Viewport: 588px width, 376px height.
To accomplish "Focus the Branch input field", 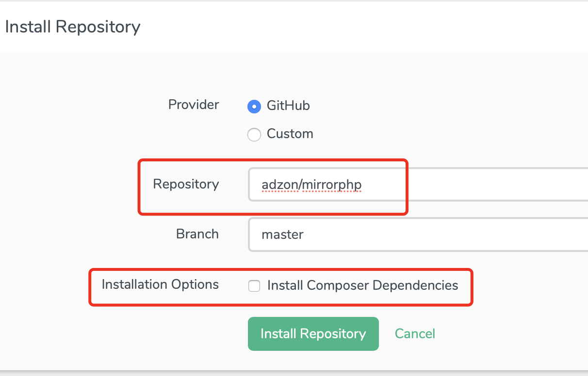I will tap(437, 235).
